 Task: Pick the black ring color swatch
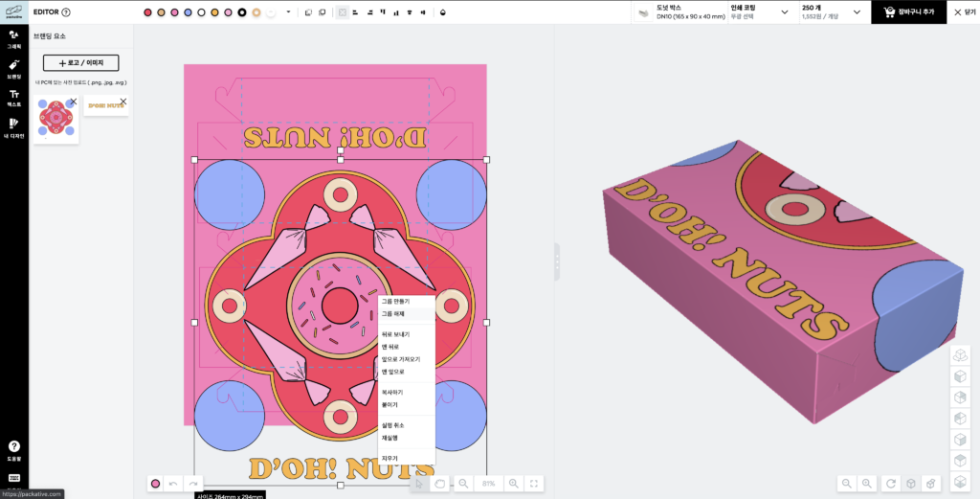[x=242, y=11]
